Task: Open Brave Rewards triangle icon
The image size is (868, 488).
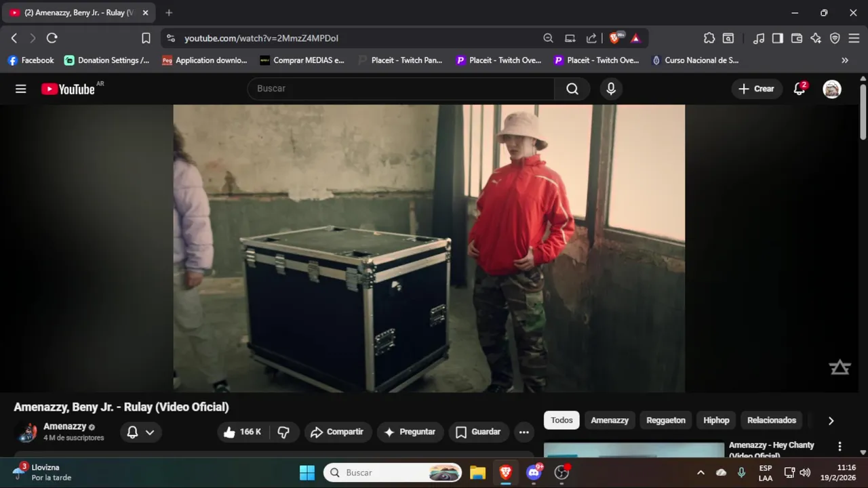Action: (x=635, y=38)
